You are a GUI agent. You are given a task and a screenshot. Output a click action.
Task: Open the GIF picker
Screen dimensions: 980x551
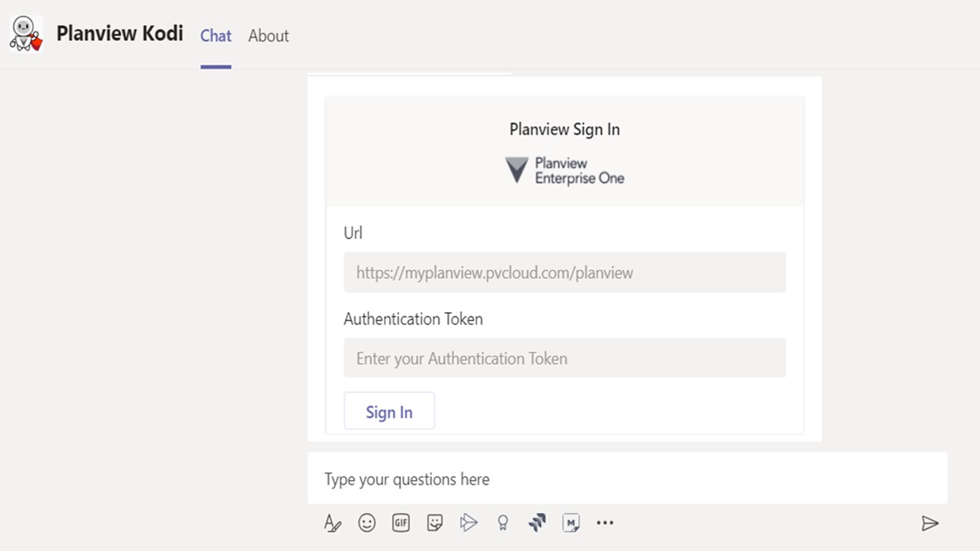pyautogui.click(x=400, y=523)
